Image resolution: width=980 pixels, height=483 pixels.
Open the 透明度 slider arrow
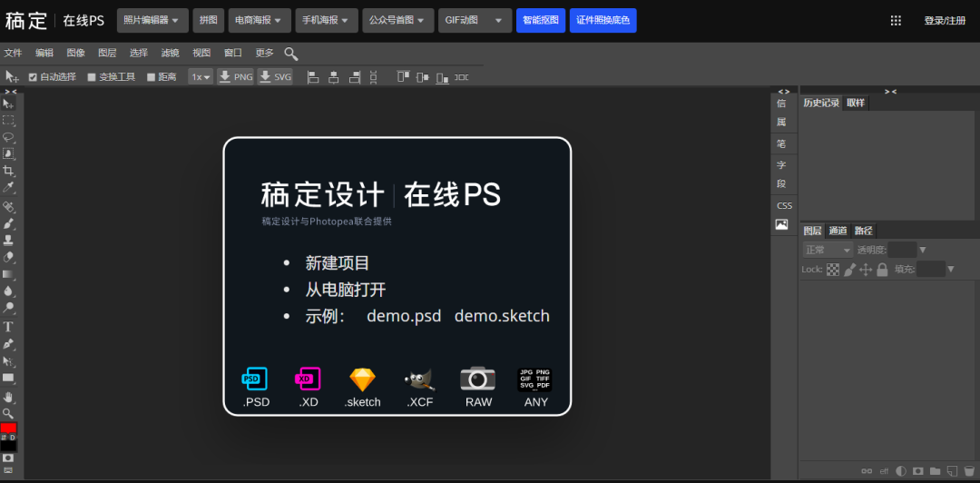tap(923, 251)
